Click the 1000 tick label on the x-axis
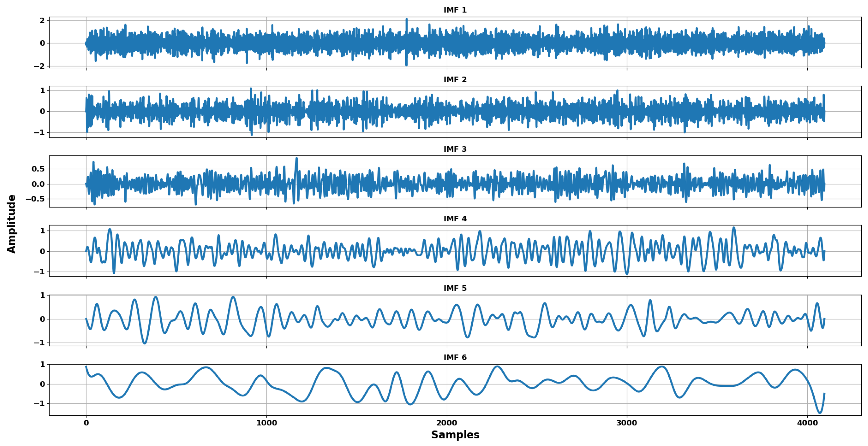 [266, 423]
